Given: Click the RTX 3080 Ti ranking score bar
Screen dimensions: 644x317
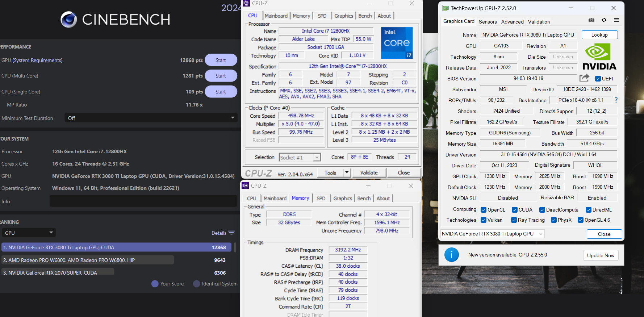Looking at the screenshot, I should [x=116, y=247].
